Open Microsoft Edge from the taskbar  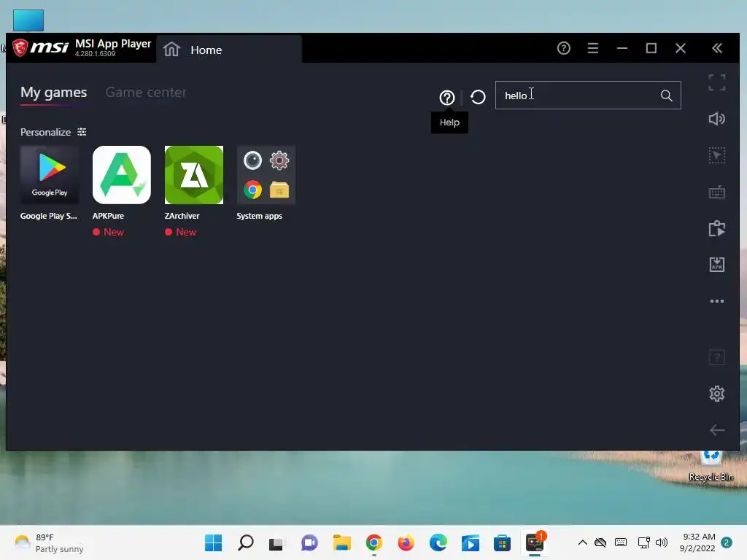(438, 542)
